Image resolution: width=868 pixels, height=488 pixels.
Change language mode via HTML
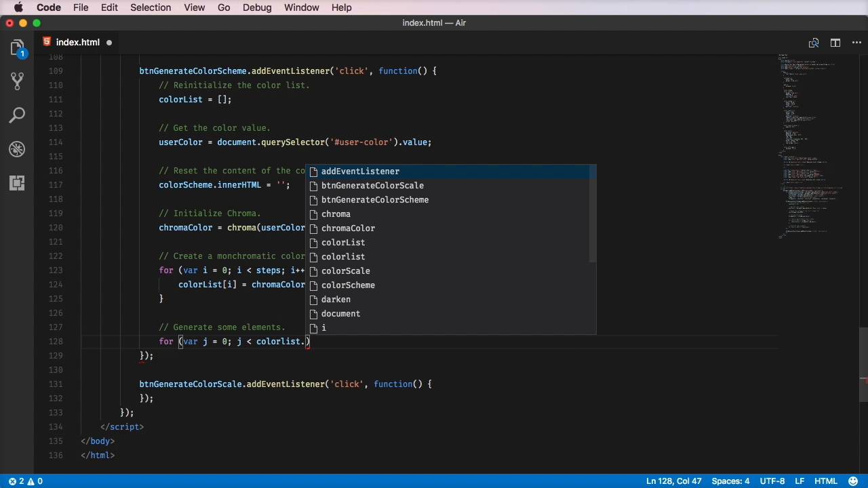point(825,481)
